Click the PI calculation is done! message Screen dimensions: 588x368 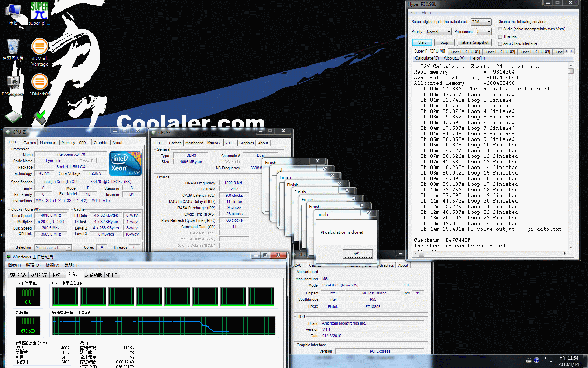coord(342,232)
